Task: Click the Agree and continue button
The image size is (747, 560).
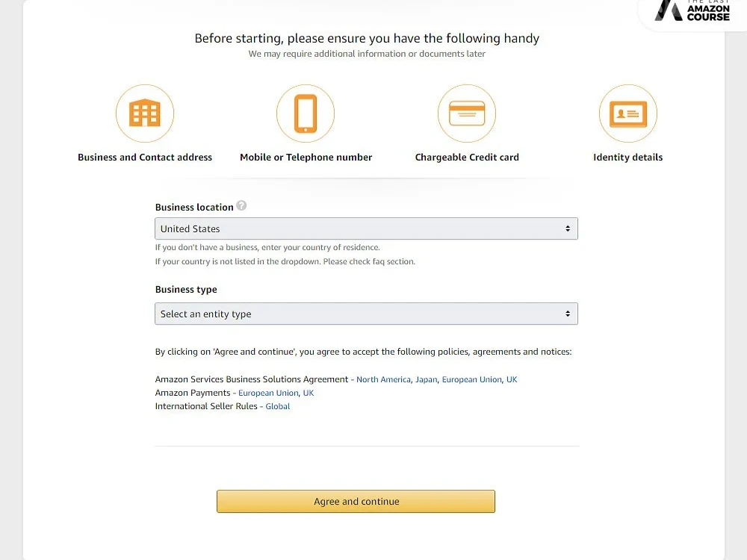Action: 356,501
